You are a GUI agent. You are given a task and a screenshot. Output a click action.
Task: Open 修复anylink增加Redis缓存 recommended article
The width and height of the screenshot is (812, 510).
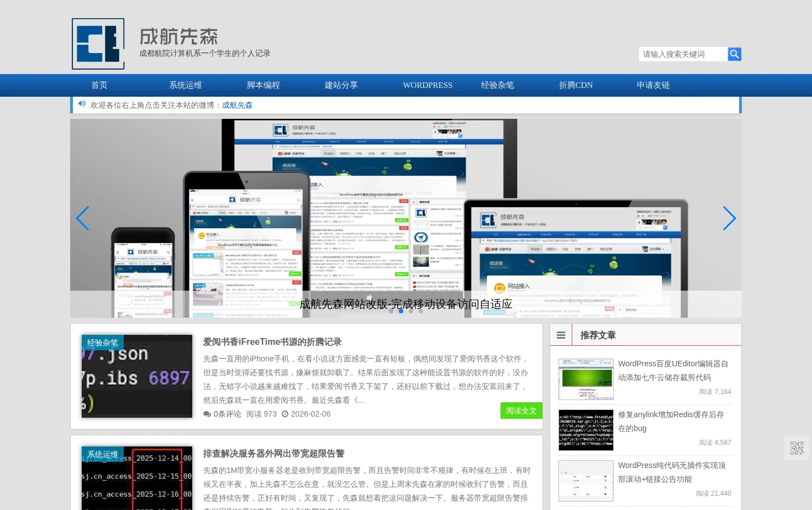pyautogui.click(x=671, y=422)
